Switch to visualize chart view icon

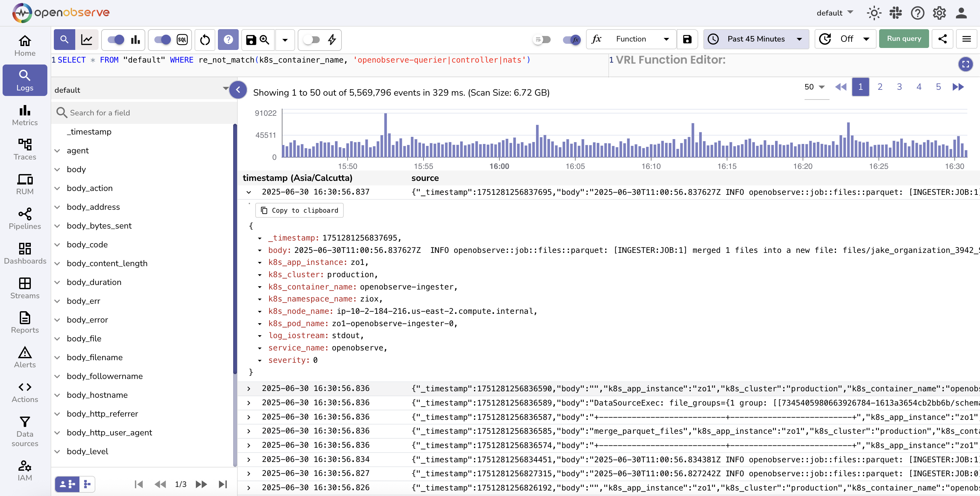click(x=87, y=40)
